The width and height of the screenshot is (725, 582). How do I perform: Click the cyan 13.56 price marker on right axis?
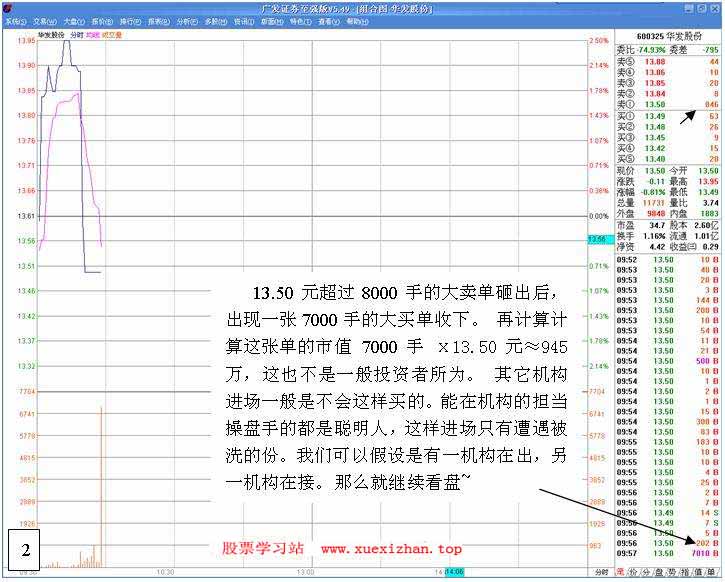coord(599,239)
